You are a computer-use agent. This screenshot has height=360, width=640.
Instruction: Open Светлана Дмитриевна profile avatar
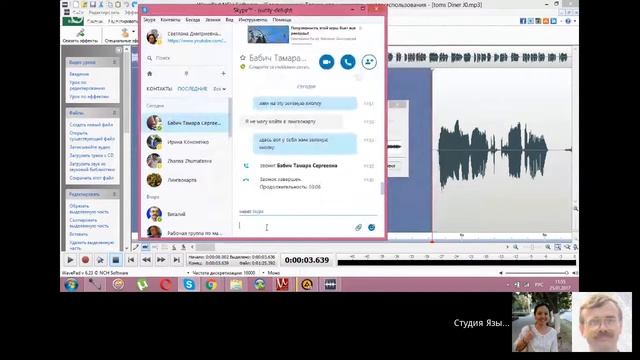pos(154,37)
